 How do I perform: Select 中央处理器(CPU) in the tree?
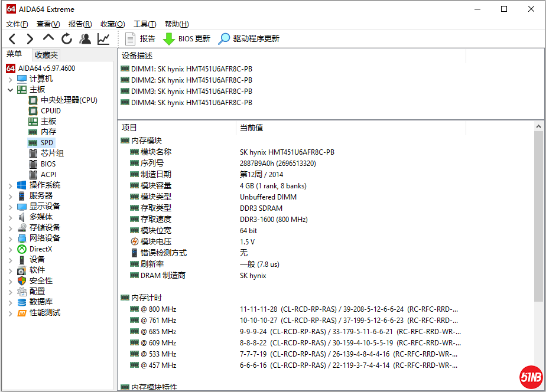click(x=69, y=100)
